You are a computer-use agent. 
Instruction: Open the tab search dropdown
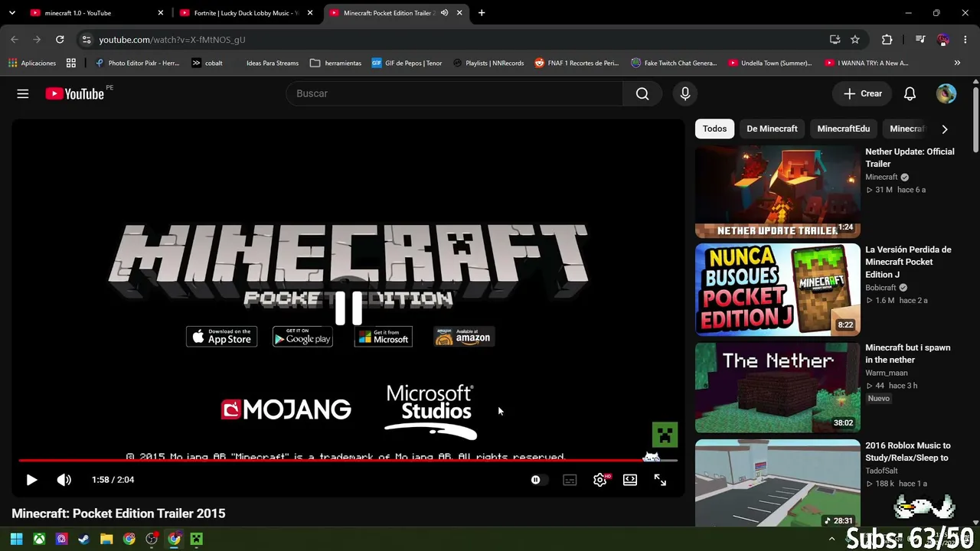pyautogui.click(x=11, y=13)
